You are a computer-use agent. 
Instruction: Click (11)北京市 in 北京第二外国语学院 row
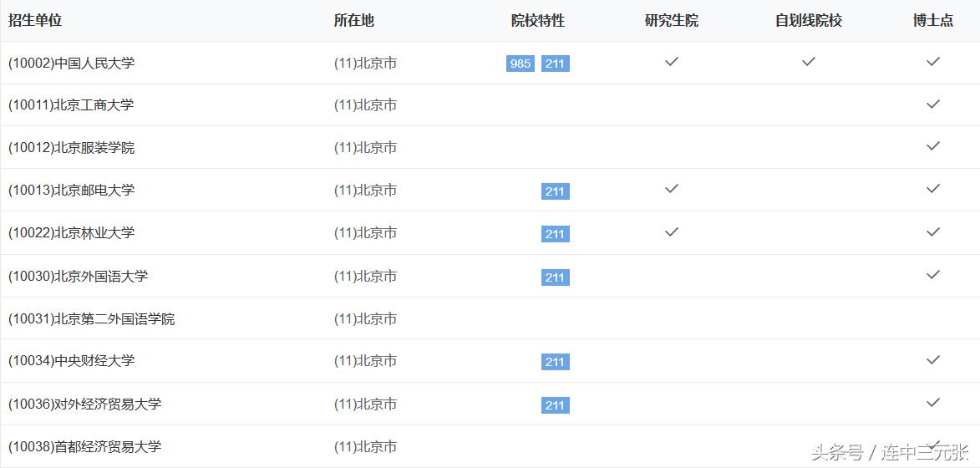click(x=366, y=319)
